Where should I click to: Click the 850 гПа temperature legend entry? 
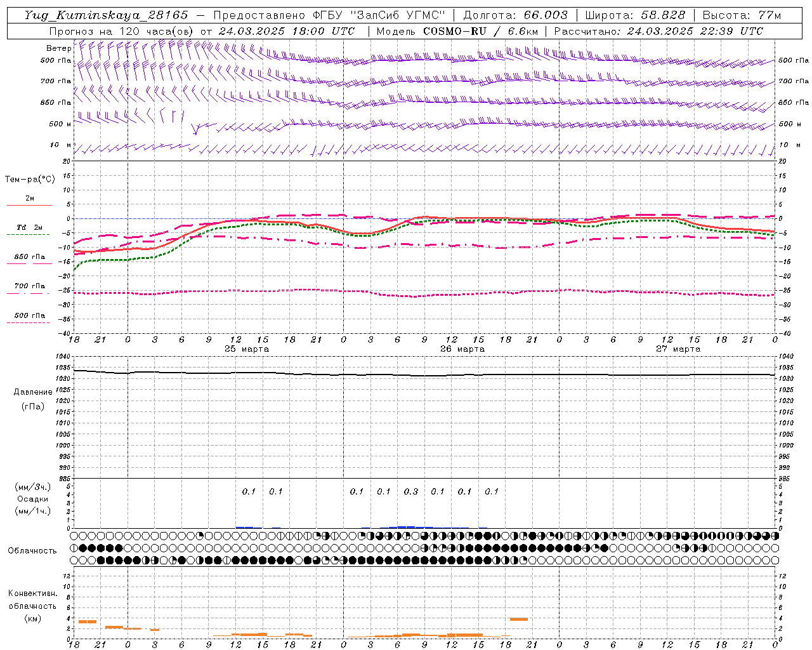point(29,257)
